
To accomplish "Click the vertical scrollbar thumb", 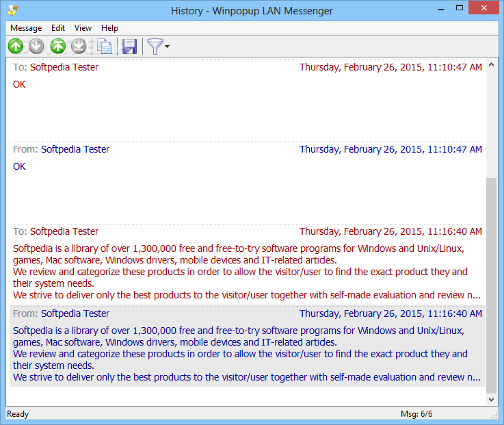I will 491,285.
